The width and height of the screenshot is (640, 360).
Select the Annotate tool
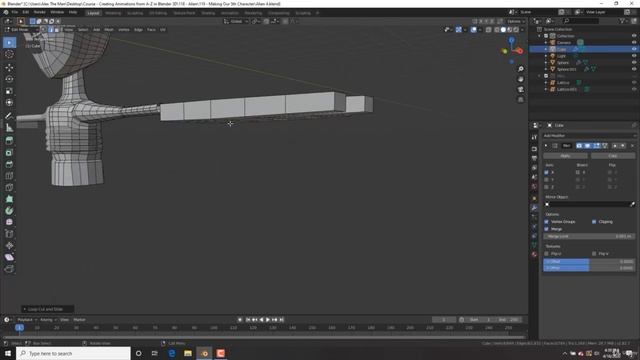(9, 116)
